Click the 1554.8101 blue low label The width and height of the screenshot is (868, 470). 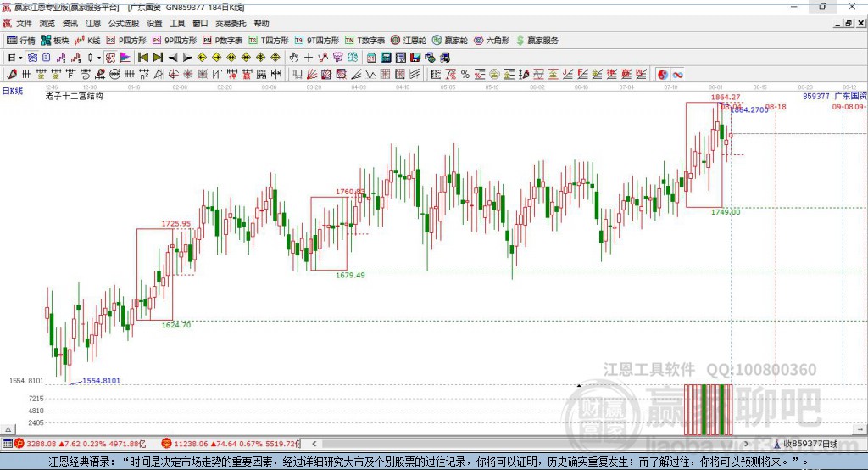pos(102,381)
